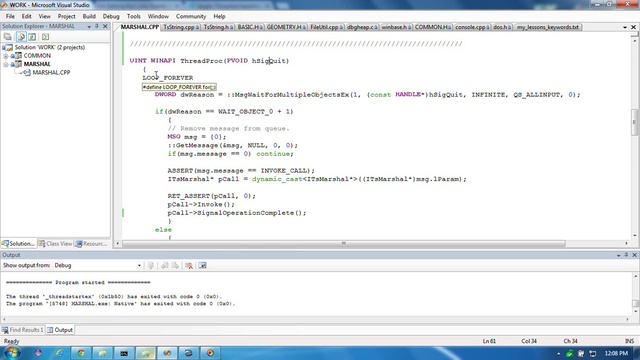Open the File menu
The height and width of the screenshot is (360, 640).
[10, 16]
